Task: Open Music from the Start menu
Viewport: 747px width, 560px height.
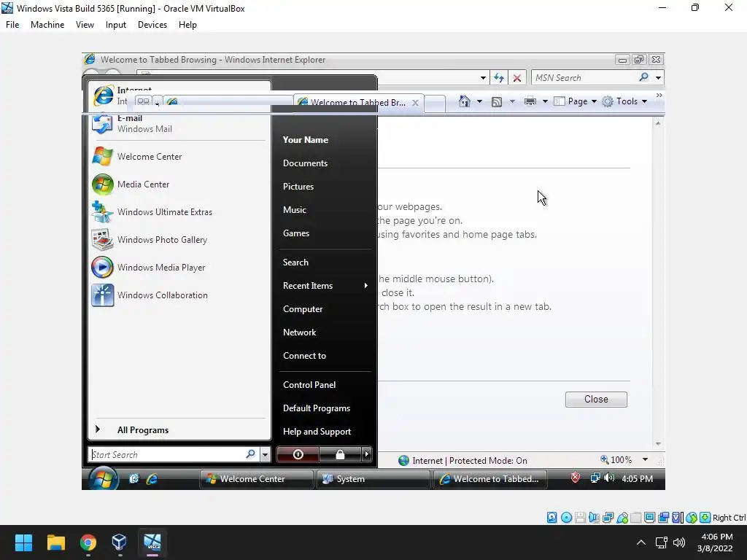Action: pos(295,210)
